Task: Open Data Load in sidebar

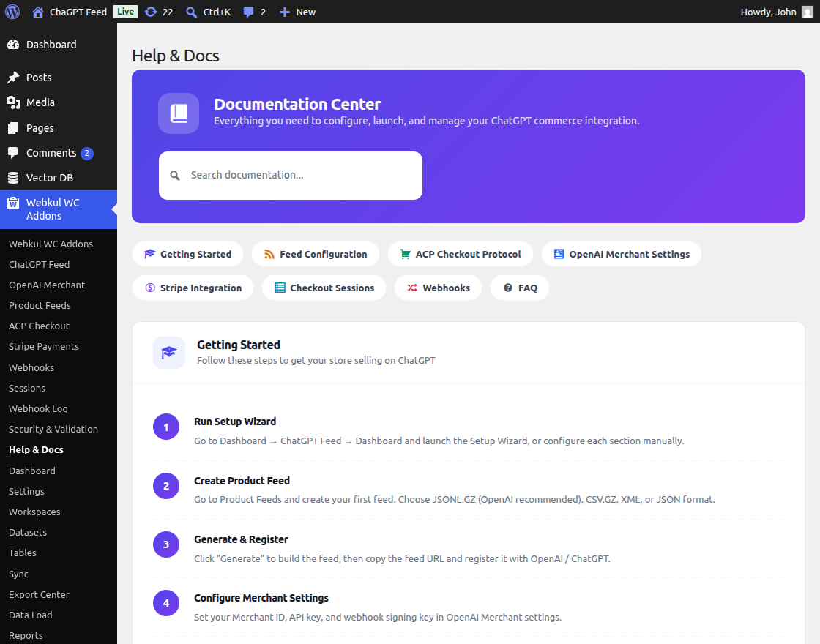Action: [x=30, y=615]
